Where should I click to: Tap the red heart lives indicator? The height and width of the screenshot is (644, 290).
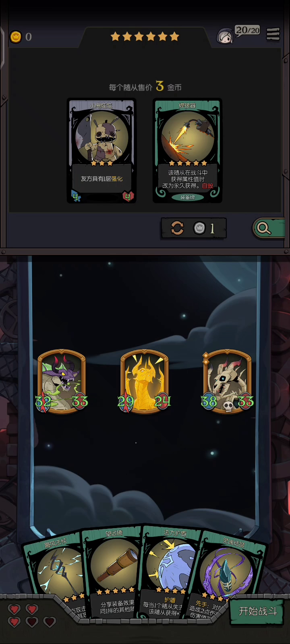point(31,616)
